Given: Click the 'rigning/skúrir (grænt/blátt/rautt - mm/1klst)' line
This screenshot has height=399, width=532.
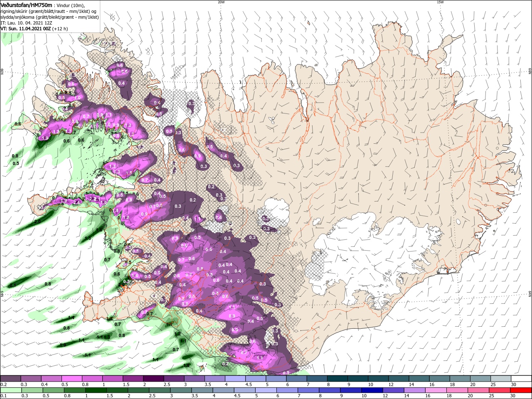Looking at the screenshot, I should click(49, 11).
